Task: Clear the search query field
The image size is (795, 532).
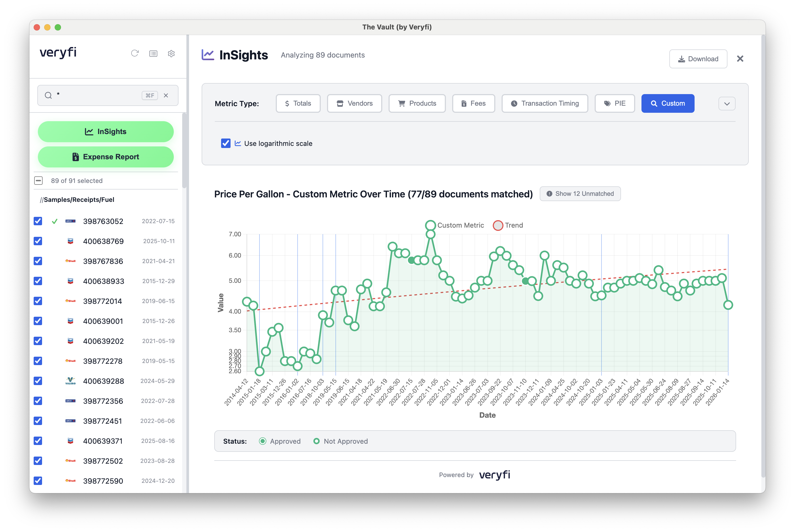Action: (x=166, y=95)
